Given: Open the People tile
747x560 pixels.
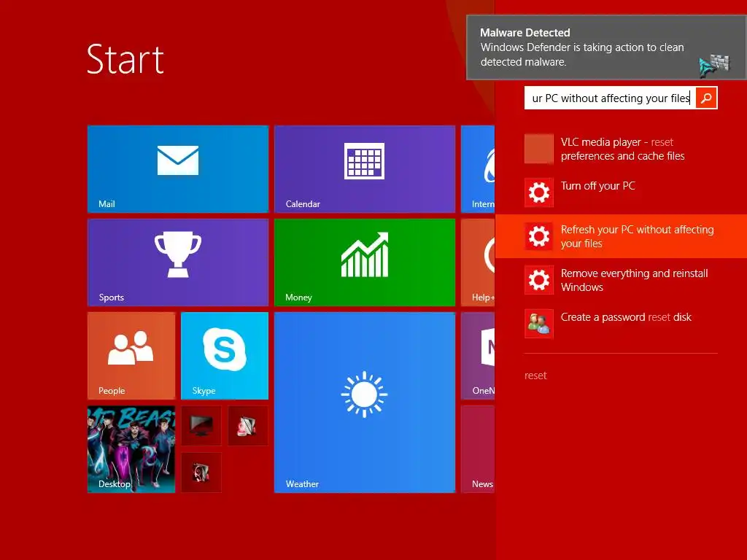Looking at the screenshot, I should [131, 355].
